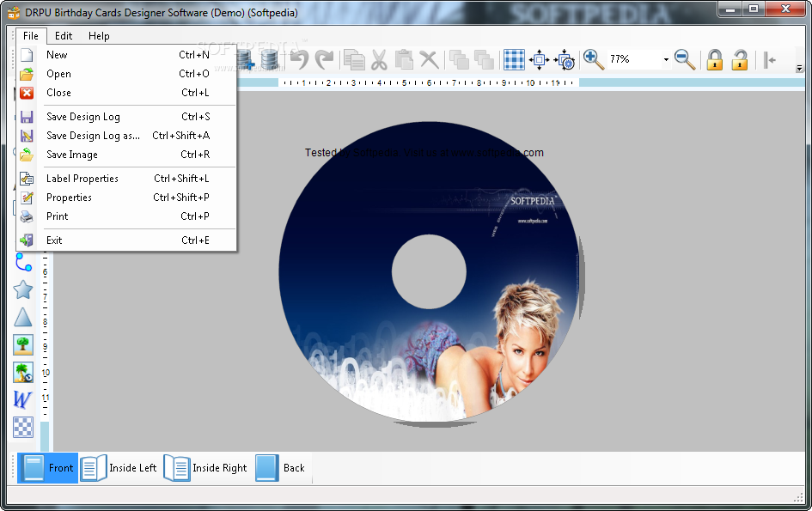Zoom in with the plus magnifier

pyautogui.click(x=594, y=59)
